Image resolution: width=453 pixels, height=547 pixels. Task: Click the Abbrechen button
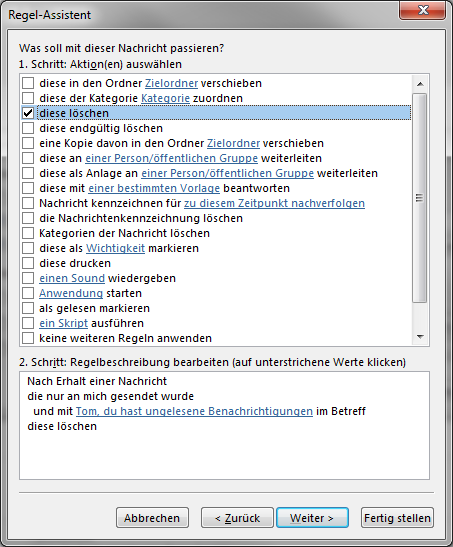[x=152, y=518]
